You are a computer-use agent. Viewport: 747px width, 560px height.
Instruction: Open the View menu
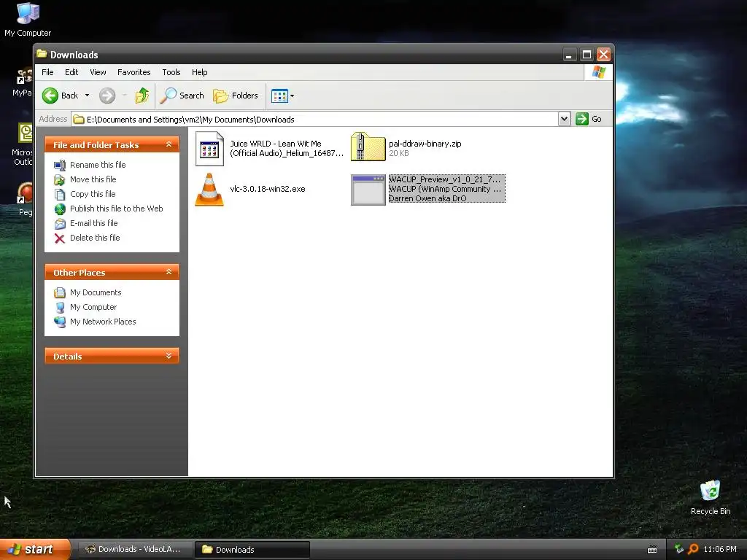98,72
